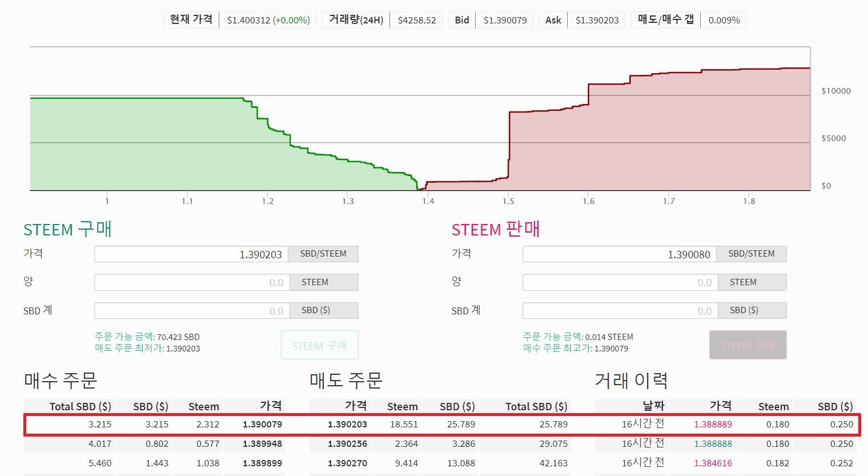Click the SBD 계 total field under STEEM 판매

pyautogui.click(x=620, y=311)
